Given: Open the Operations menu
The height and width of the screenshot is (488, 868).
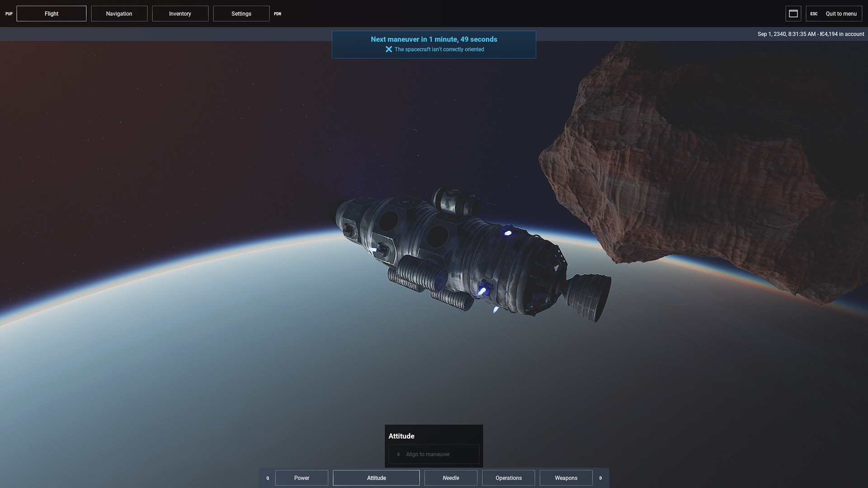Looking at the screenshot, I should coord(508,478).
